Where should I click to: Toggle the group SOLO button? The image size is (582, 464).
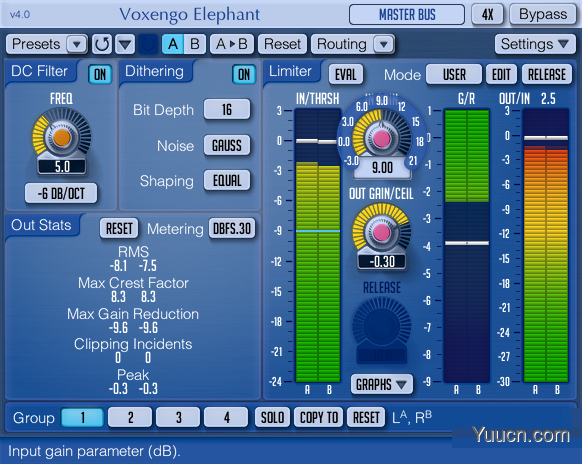[272, 418]
